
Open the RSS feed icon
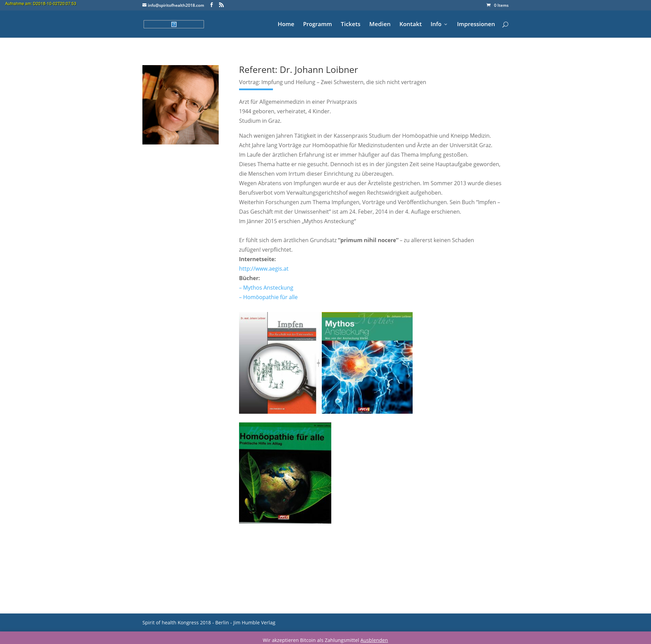coord(221,5)
